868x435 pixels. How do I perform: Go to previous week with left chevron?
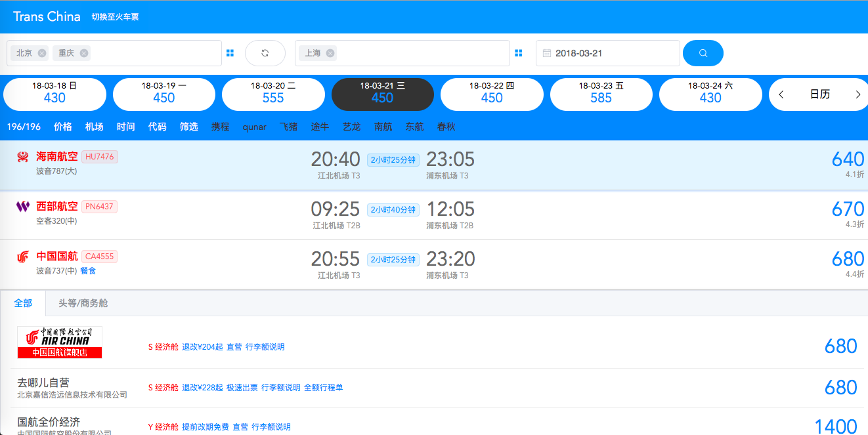point(781,94)
